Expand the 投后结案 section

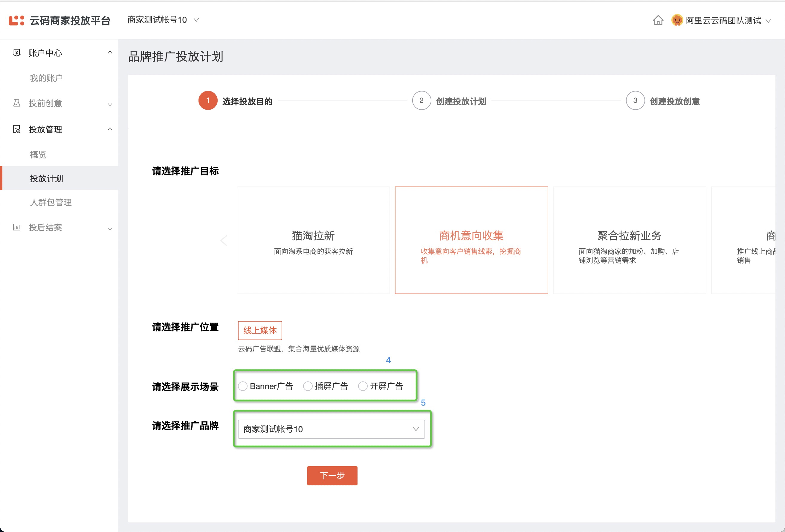(110, 229)
